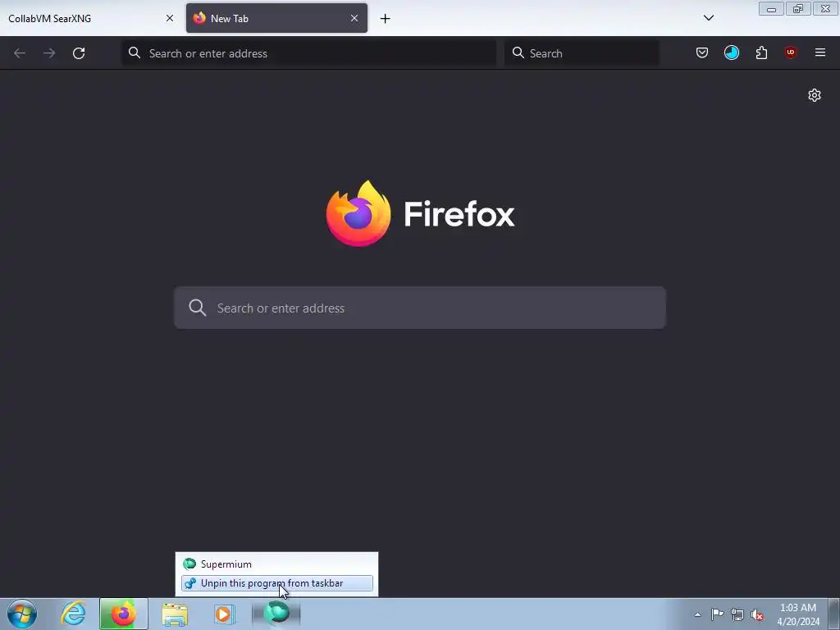Open the uBlock Origin shield icon

point(790,52)
